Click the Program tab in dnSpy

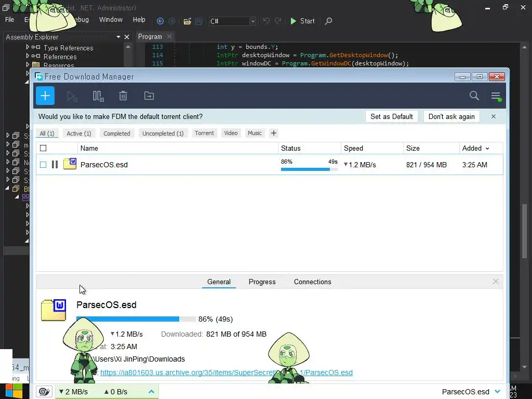[x=150, y=37]
